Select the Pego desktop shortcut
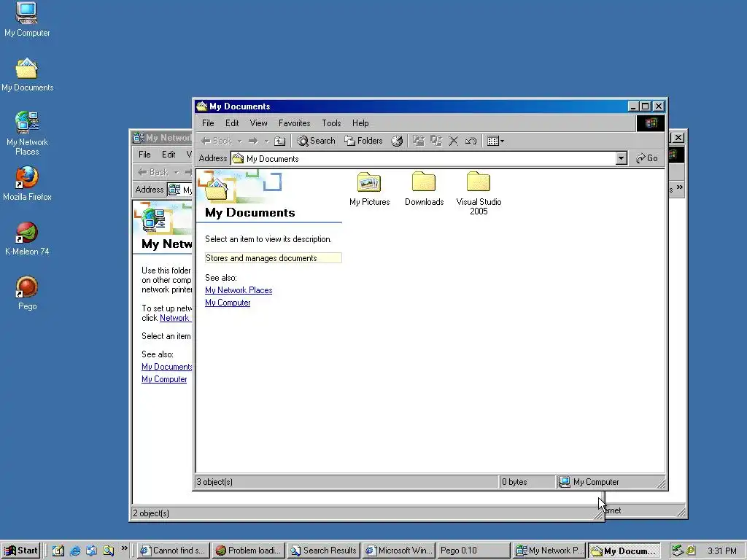This screenshot has height=560, width=747. tap(27, 293)
